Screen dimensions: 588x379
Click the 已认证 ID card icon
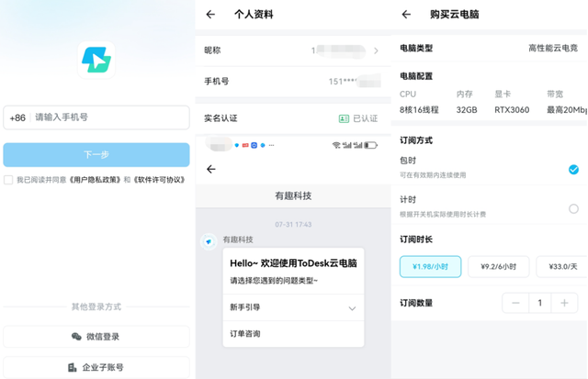click(x=344, y=118)
